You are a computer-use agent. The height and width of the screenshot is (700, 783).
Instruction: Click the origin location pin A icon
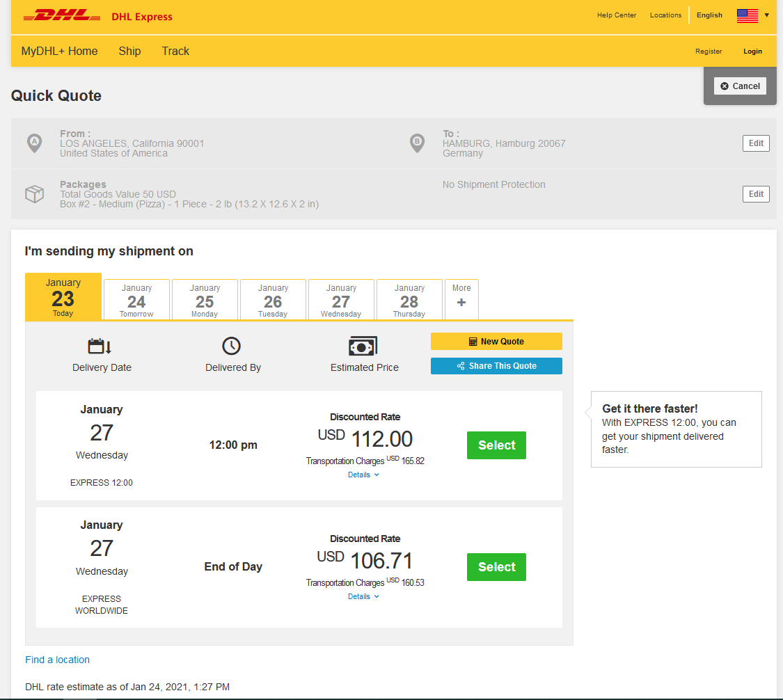pyautogui.click(x=35, y=143)
